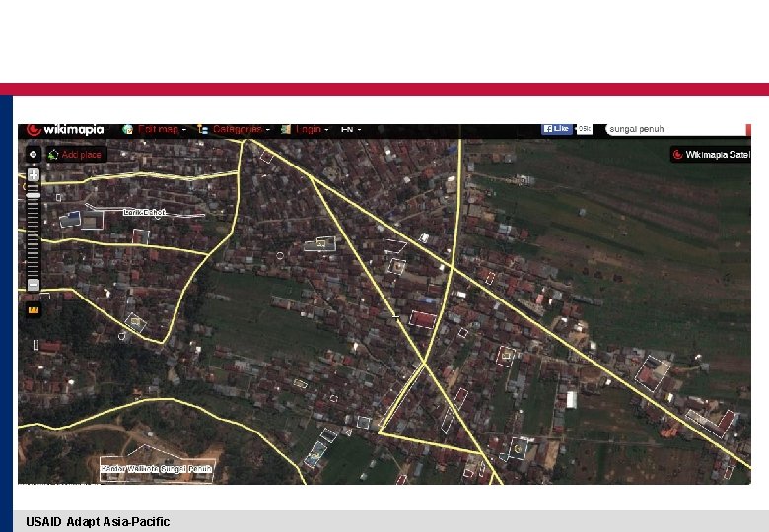The width and height of the screenshot is (769, 532).
Task: Click the Facebook like count box
Action: 584,129
